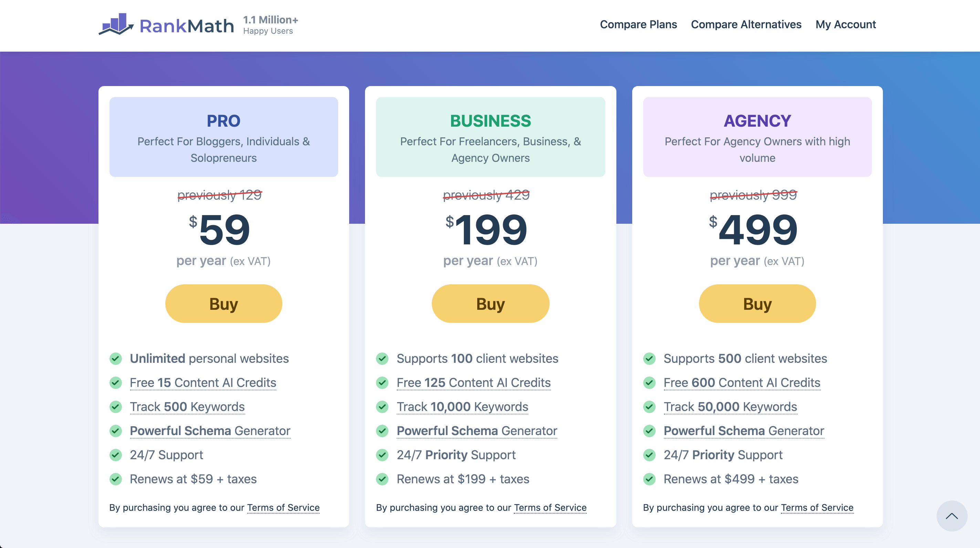Click 'previously 429' strikethrough price
The image size is (980, 548).
pos(486,195)
